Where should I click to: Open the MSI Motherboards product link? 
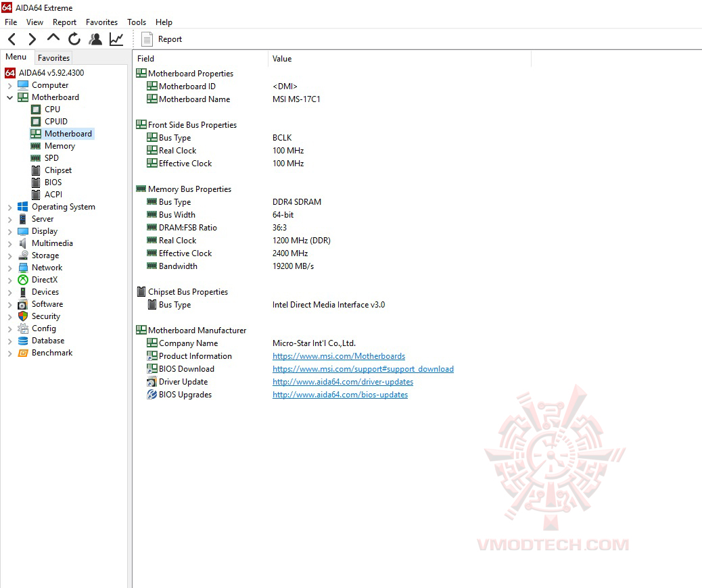(x=339, y=356)
